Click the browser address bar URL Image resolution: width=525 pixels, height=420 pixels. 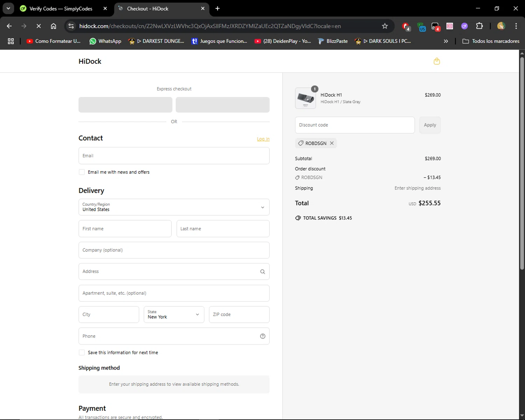click(x=210, y=26)
